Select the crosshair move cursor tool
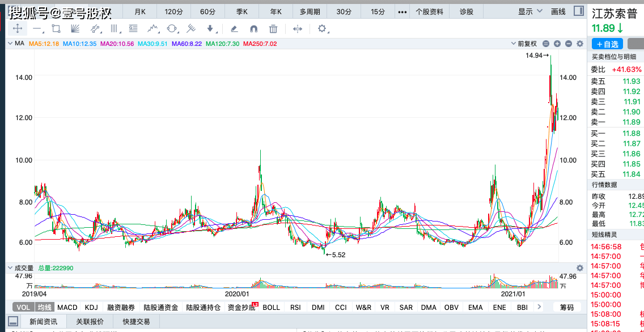 [18, 29]
